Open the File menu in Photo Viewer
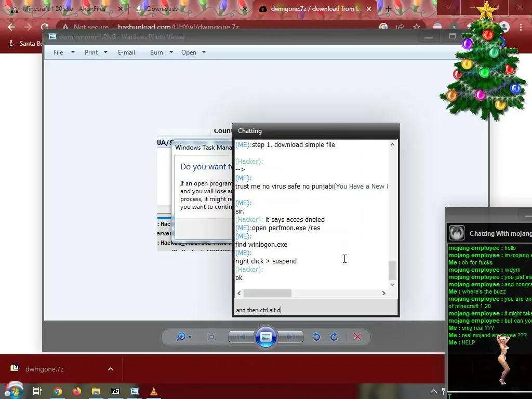Screen dimensions: 532x399 point(58,52)
